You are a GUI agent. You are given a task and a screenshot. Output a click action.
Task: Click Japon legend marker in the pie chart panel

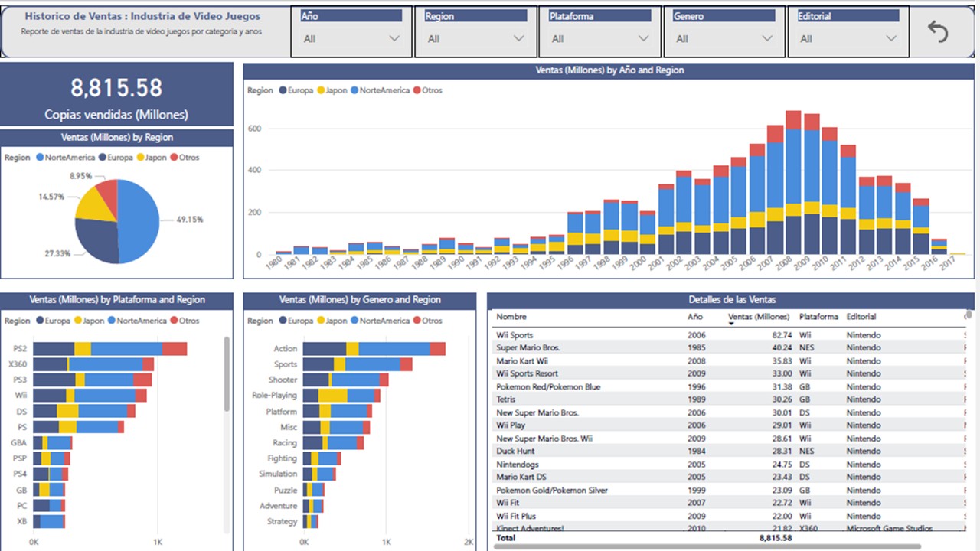141,158
